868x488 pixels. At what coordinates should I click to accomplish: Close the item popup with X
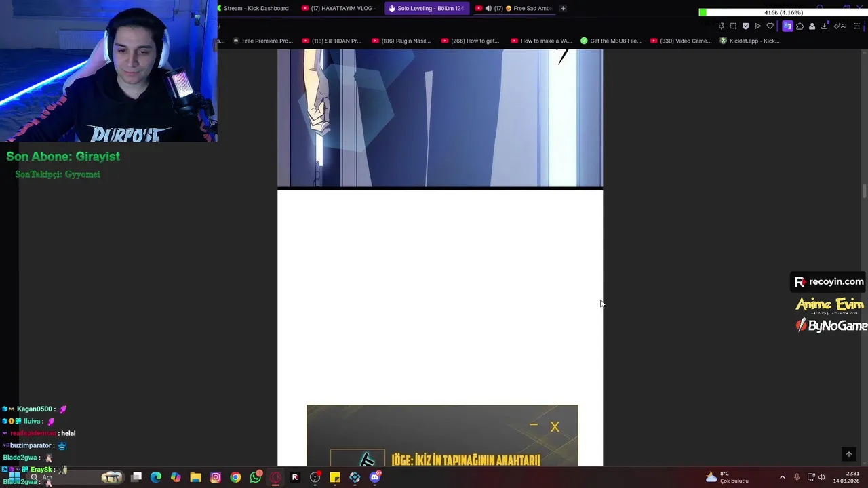[x=555, y=427]
